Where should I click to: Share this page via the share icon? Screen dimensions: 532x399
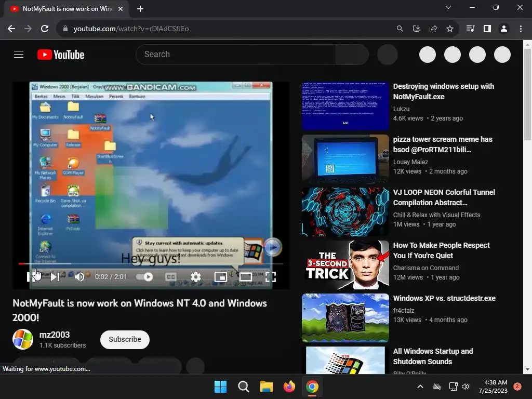pos(433,29)
